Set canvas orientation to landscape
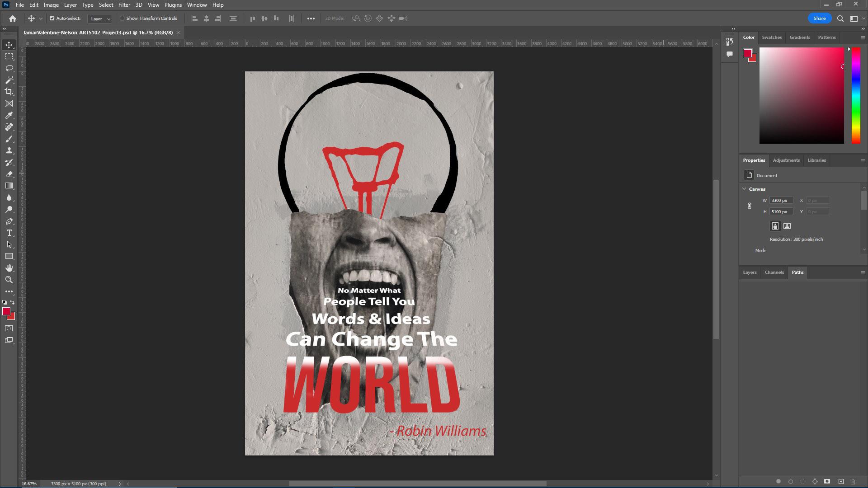Screen dimensions: 868x488 coord(787,226)
